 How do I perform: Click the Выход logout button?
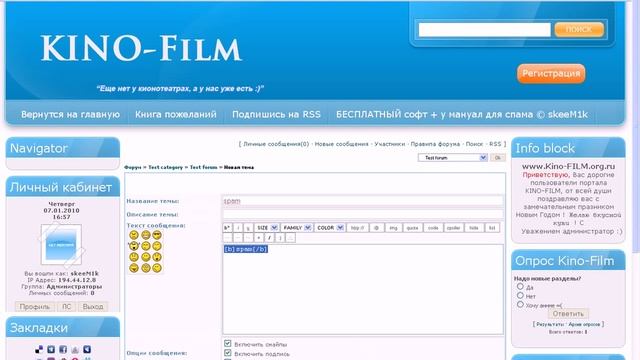(93, 307)
